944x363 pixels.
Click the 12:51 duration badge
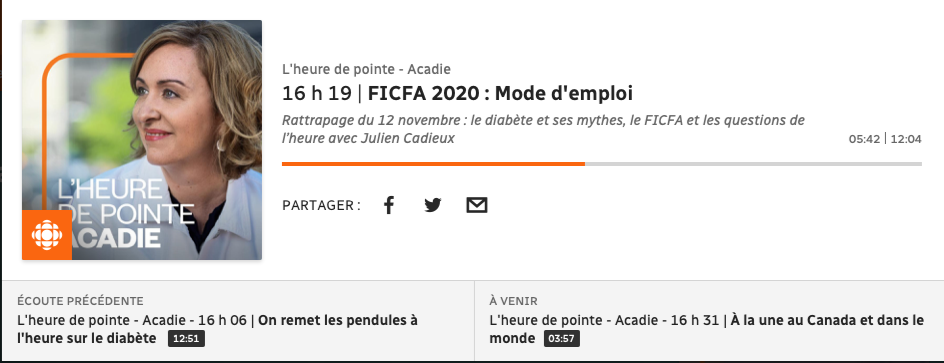point(186,338)
